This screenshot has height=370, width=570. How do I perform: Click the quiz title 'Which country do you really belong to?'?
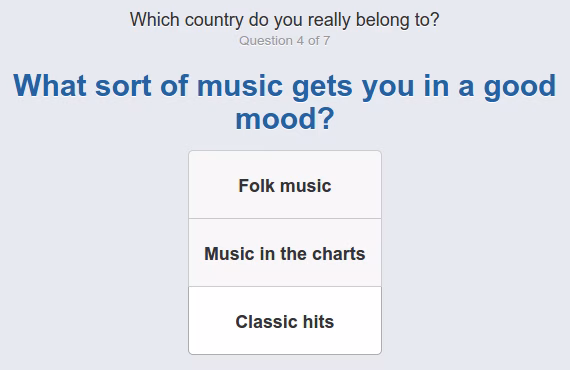tap(285, 20)
